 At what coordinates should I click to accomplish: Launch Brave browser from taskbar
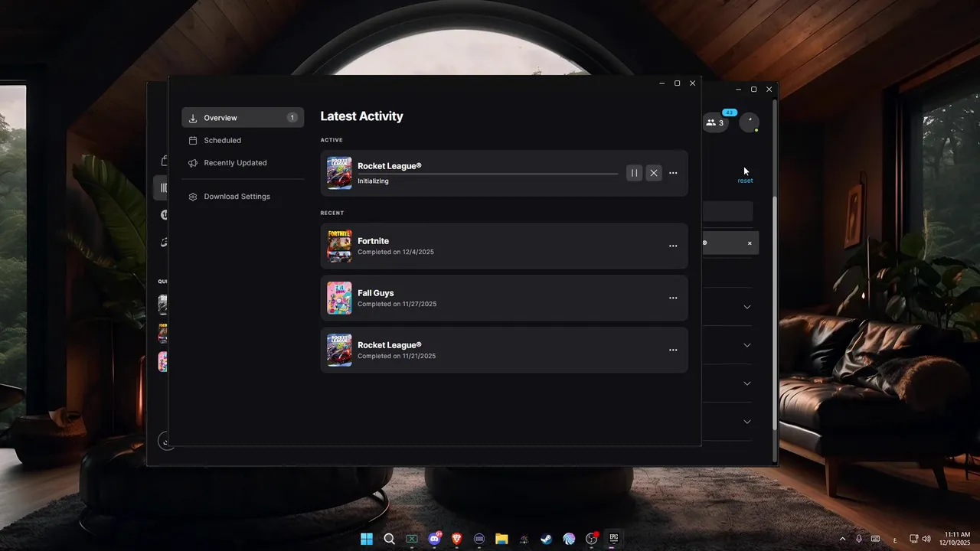click(x=457, y=539)
